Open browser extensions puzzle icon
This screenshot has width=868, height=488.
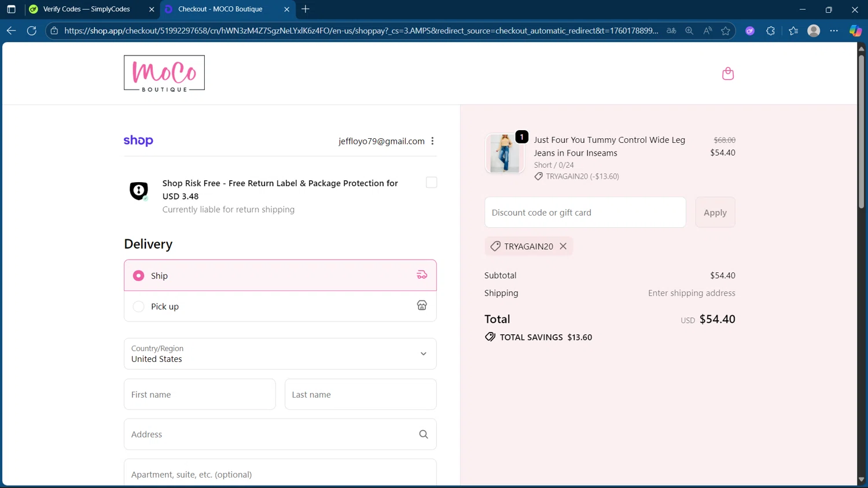[770, 31]
